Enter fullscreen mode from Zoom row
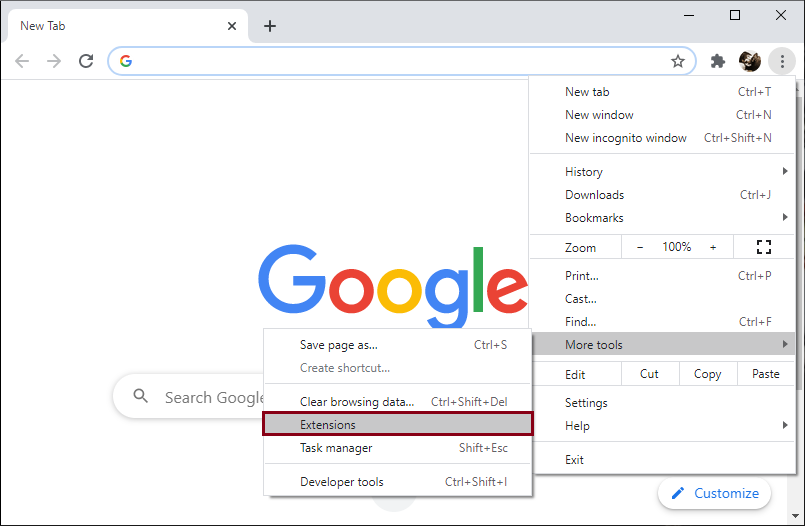Viewport: 805px width, 526px height. (764, 247)
